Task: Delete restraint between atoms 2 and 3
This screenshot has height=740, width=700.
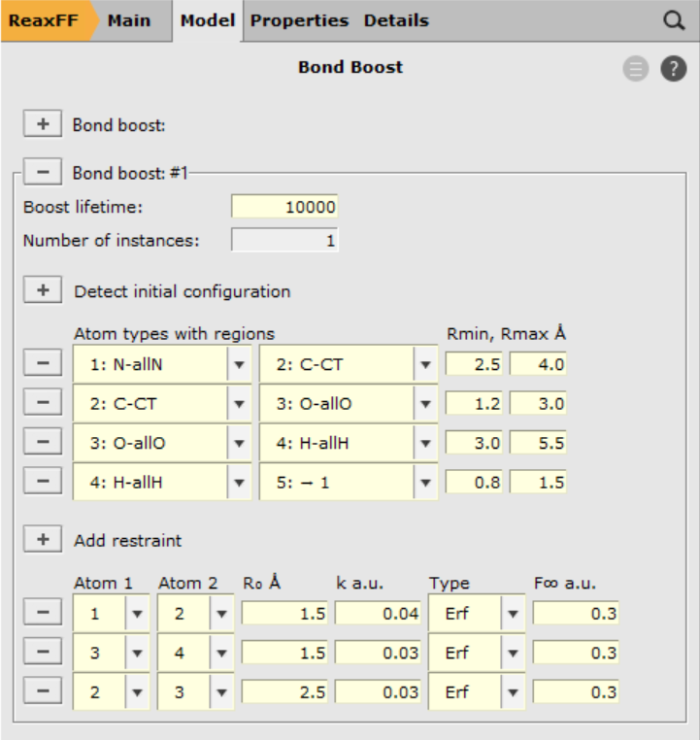Action: point(43,691)
